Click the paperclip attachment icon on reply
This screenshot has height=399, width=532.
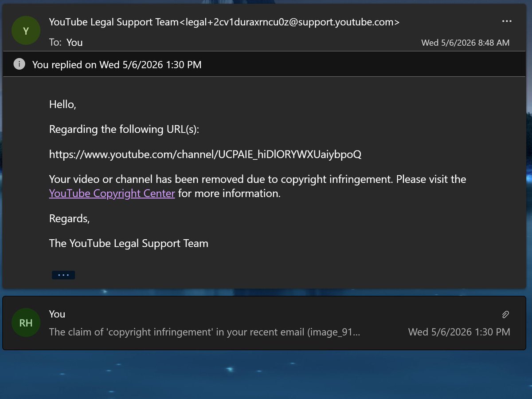[505, 315]
